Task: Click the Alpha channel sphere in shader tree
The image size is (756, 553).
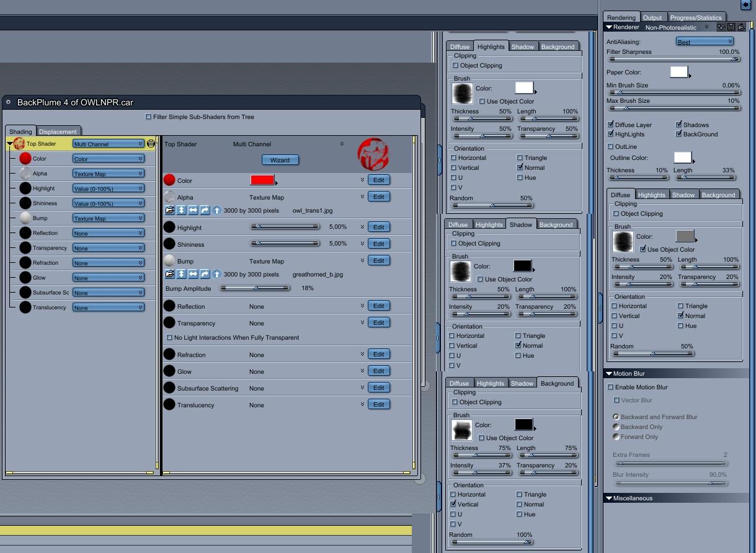Action: 25,174
